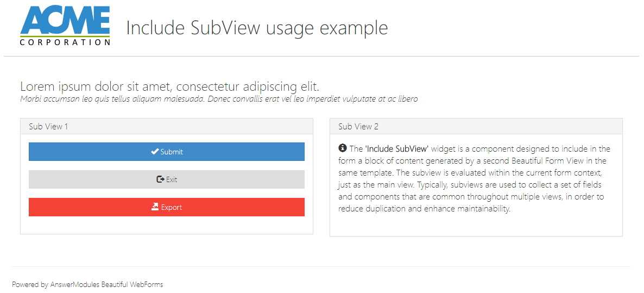Click the info circle icon in Sub View 2
Screen dimensions: 644x293
click(x=343, y=148)
